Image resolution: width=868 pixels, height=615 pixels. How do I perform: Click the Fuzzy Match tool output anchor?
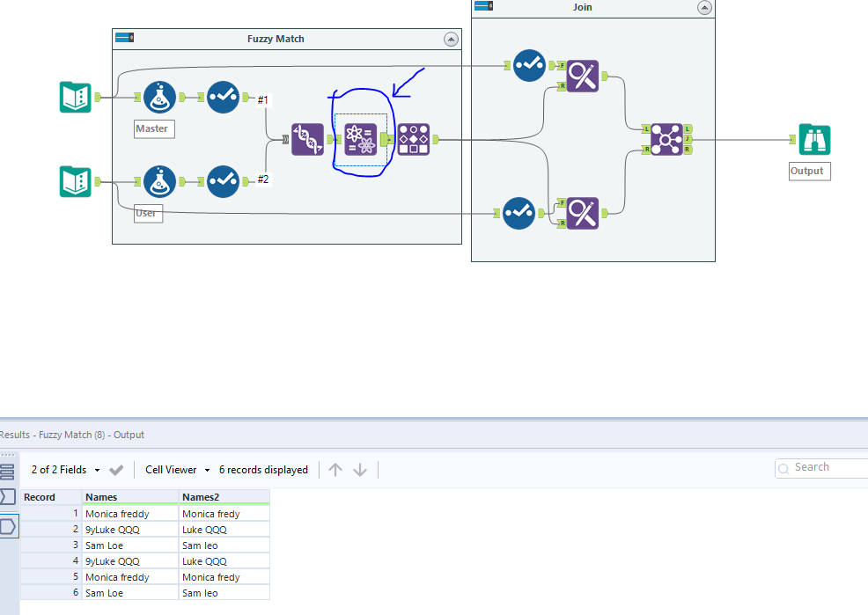point(386,139)
